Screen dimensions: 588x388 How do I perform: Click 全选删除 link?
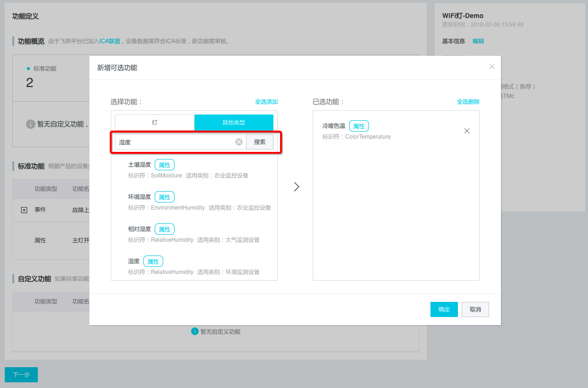(468, 102)
